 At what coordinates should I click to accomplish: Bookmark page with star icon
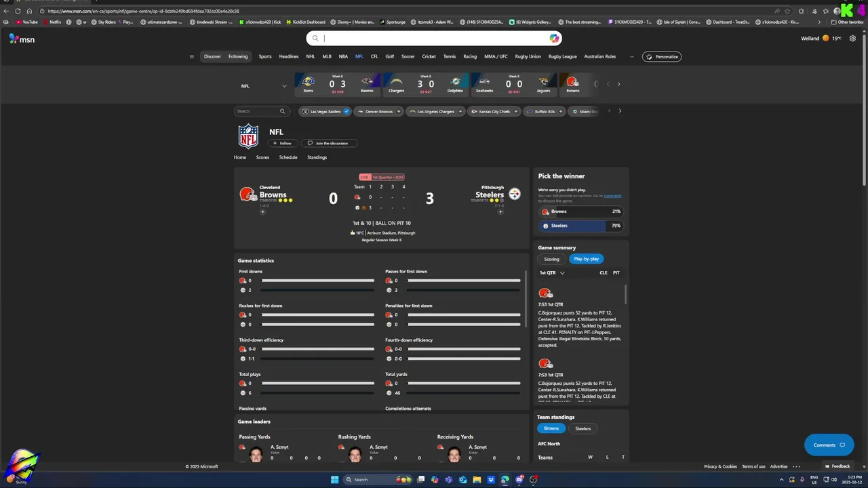[x=787, y=11]
